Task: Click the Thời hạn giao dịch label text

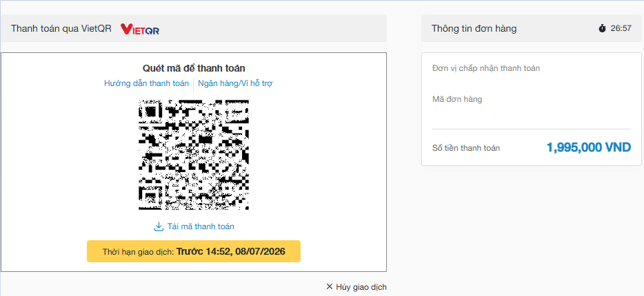Action: (139, 252)
